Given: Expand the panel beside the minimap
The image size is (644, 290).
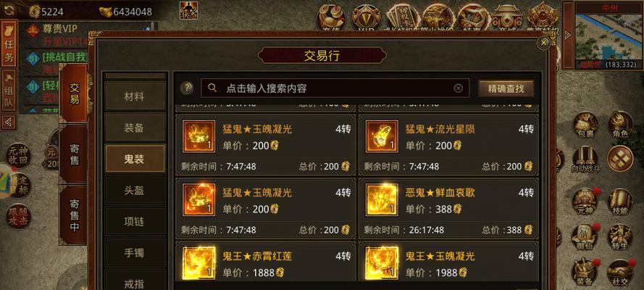Looking at the screenshot, I should [x=568, y=35].
